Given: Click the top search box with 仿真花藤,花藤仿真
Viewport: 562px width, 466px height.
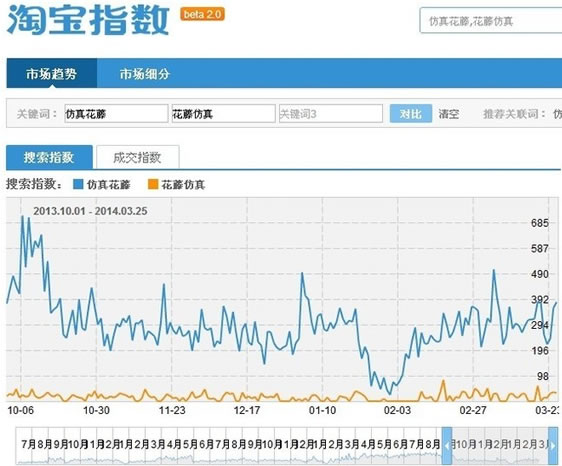Looking at the screenshot, I should coord(491,21).
